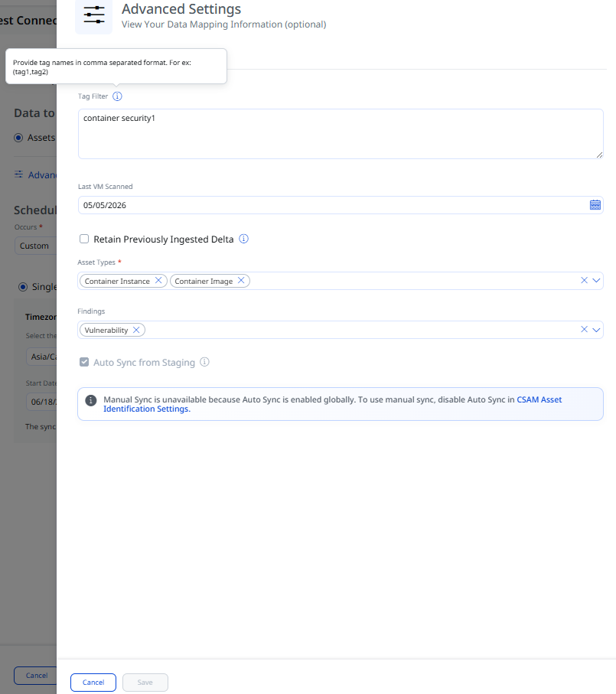The height and width of the screenshot is (694, 616).
Task: Expand the Asset Types dropdown
Action: 596,281
